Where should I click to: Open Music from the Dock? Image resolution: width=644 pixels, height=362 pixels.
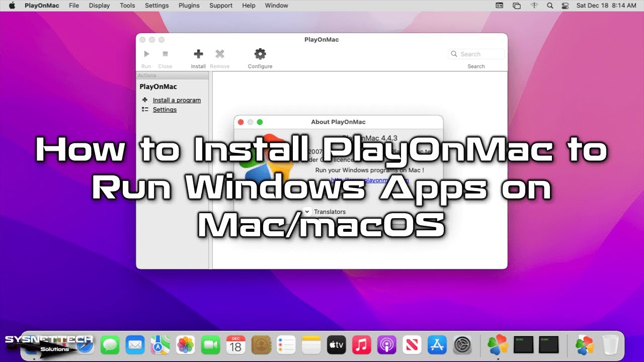click(361, 345)
